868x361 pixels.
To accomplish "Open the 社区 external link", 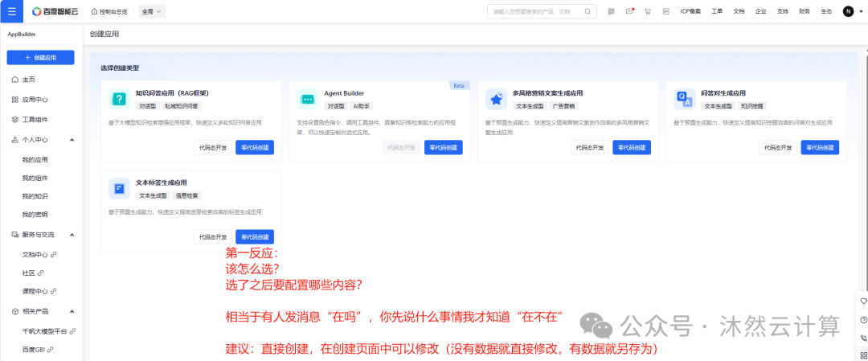I will [x=33, y=273].
